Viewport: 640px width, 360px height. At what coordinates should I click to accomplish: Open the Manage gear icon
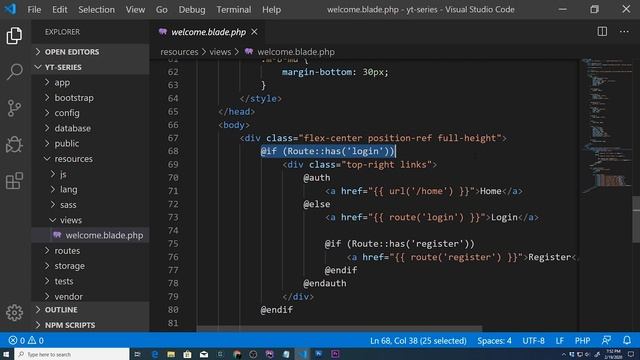(14, 313)
